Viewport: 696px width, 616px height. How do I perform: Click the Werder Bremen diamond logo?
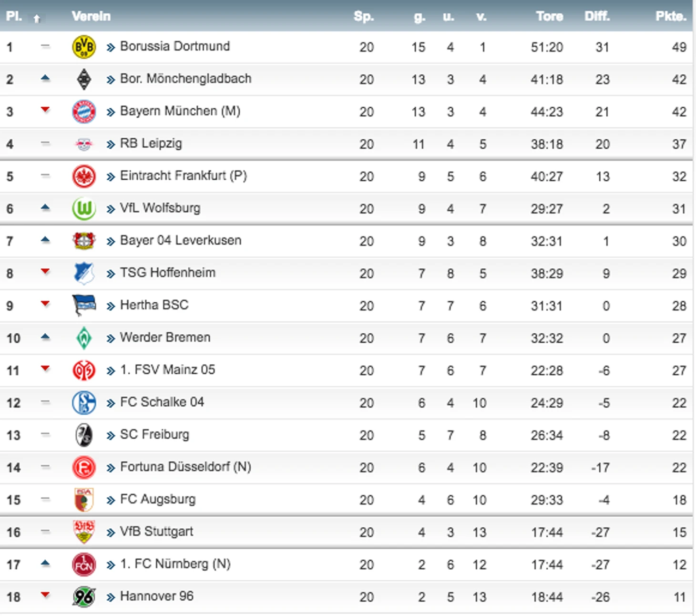pos(84,338)
